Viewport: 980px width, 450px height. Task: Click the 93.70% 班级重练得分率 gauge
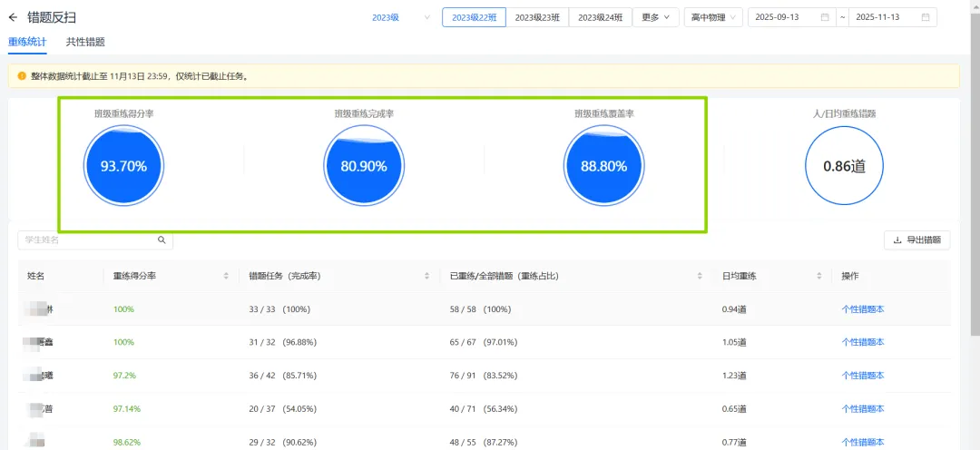123,166
